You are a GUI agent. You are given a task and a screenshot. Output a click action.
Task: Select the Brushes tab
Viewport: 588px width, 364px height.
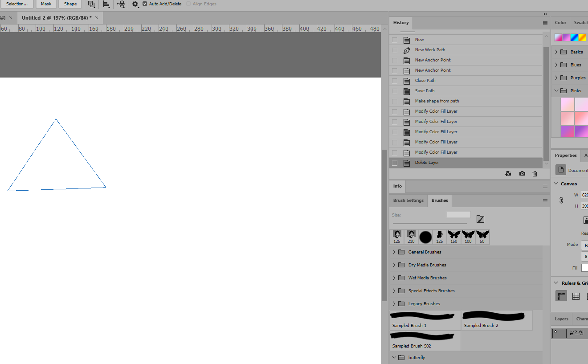point(440,200)
